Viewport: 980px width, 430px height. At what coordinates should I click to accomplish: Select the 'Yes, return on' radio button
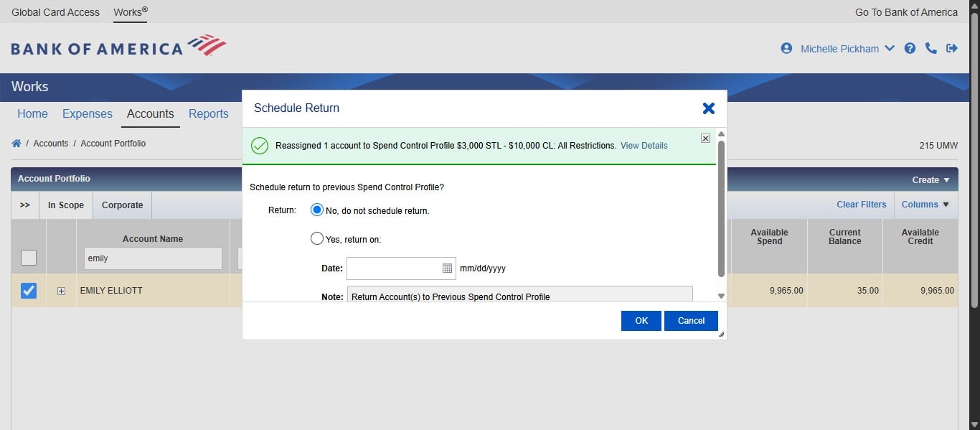pos(316,238)
